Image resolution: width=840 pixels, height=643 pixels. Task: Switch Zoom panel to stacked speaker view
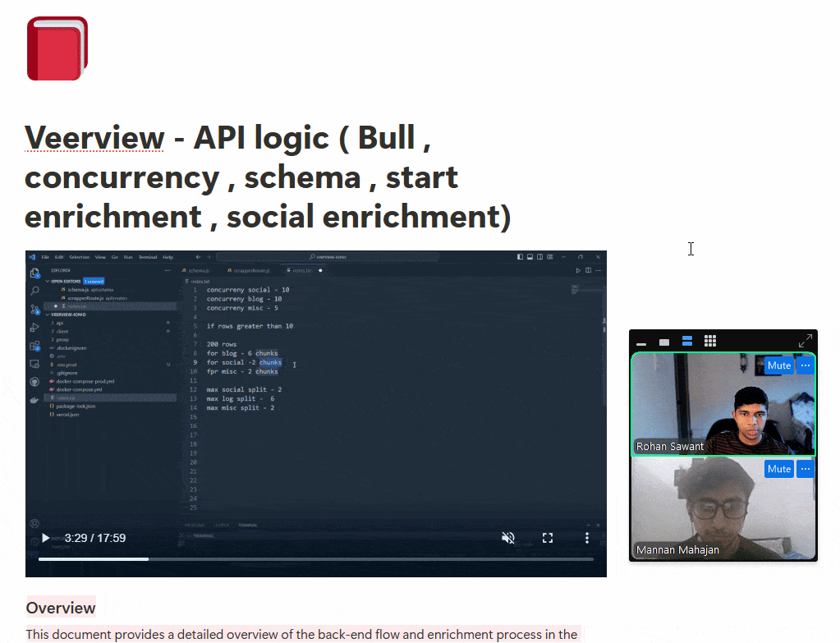(687, 341)
